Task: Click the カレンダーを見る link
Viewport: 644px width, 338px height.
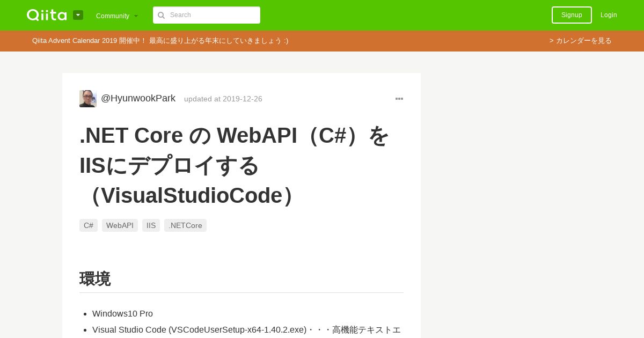Action: coord(580,41)
